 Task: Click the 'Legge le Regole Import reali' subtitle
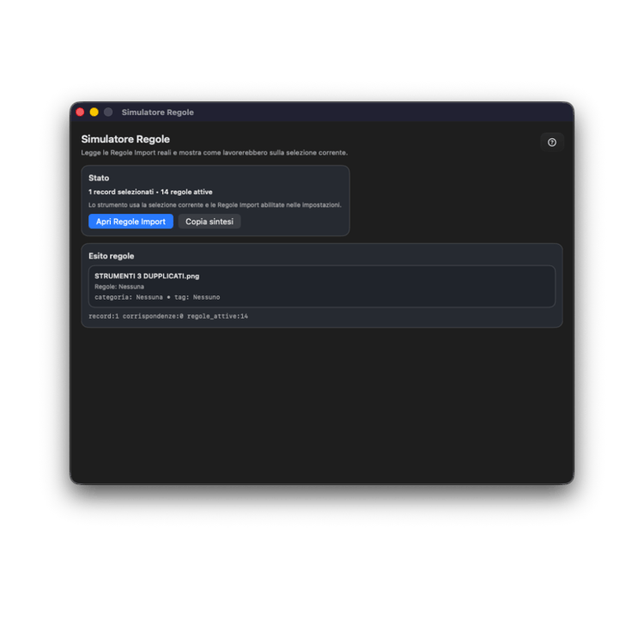coord(214,153)
